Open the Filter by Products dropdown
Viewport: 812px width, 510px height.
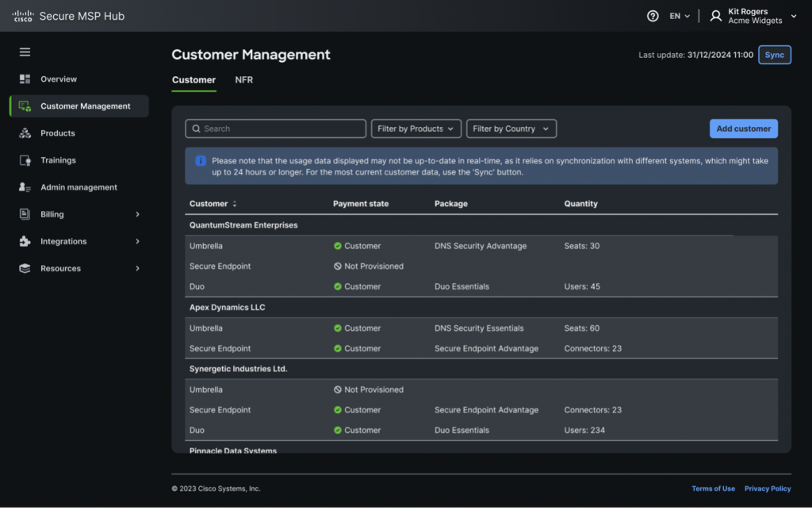416,128
